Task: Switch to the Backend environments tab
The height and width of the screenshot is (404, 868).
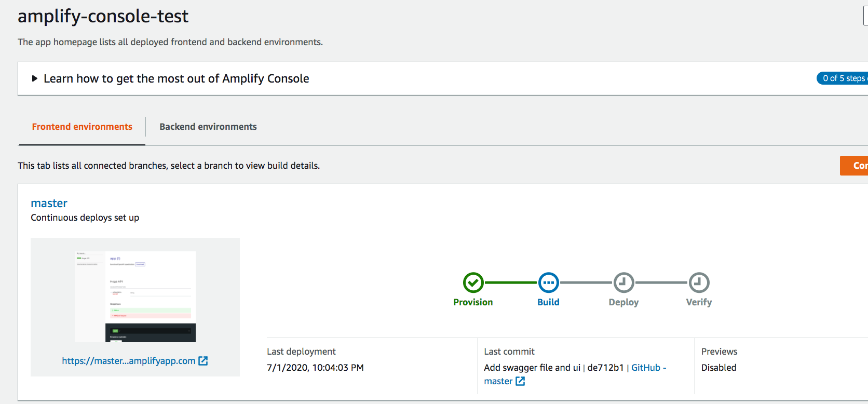Action: pyautogui.click(x=208, y=126)
